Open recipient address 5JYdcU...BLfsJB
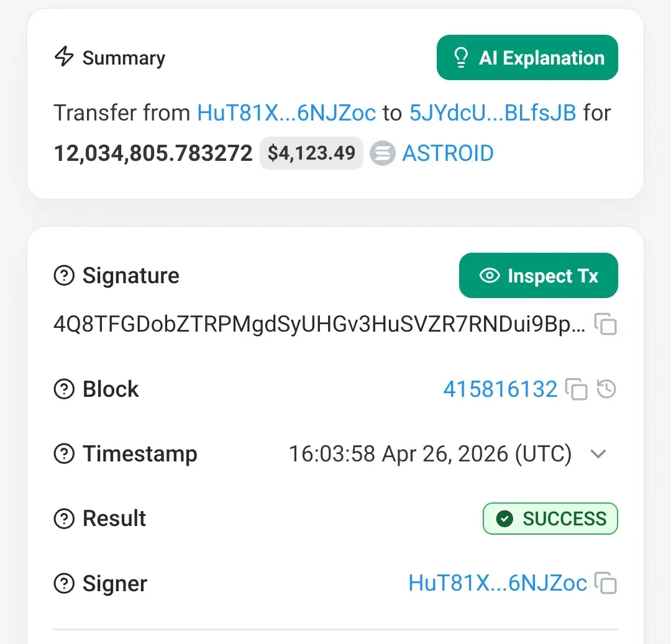 493,113
